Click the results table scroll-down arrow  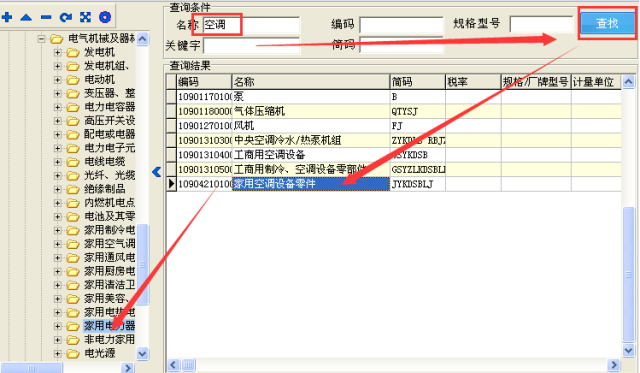click(x=629, y=350)
